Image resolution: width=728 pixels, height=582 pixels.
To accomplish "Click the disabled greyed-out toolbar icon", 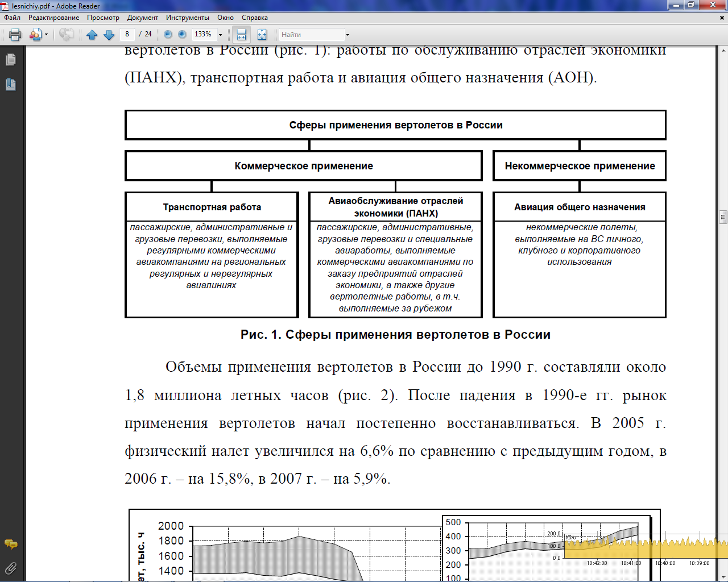I will 66,35.
